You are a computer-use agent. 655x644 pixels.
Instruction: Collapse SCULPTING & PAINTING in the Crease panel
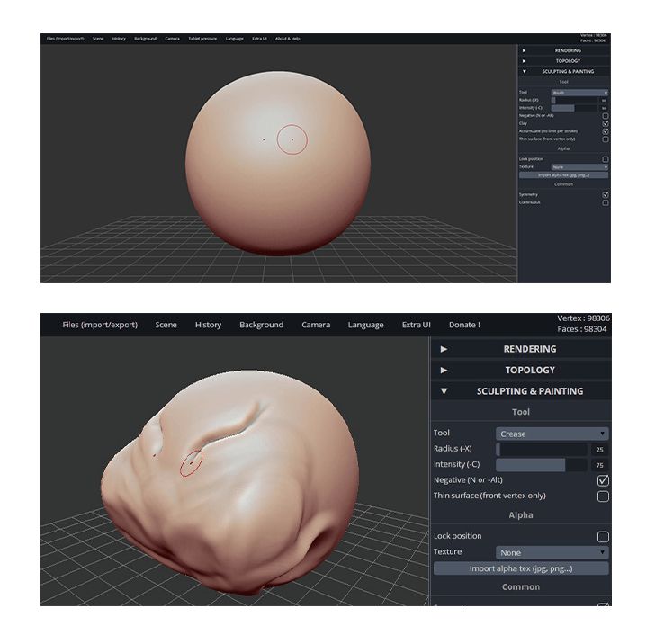(x=444, y=391)
